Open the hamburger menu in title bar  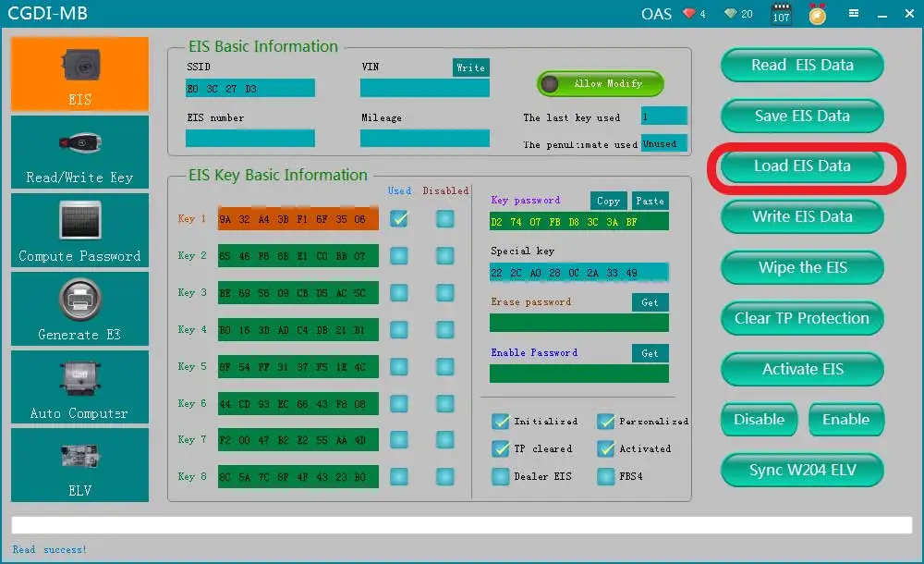click(x=853, y=13)
